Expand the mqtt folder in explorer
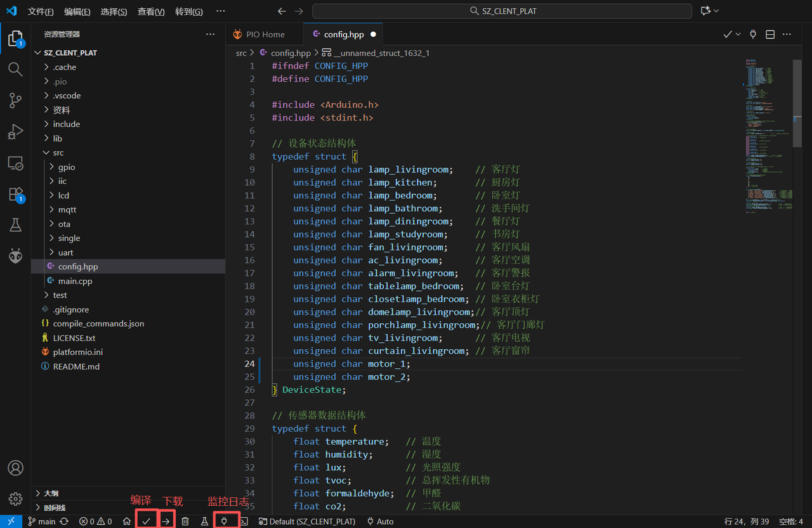The width and height of the screenshot is (812, 528). point(67,210)
